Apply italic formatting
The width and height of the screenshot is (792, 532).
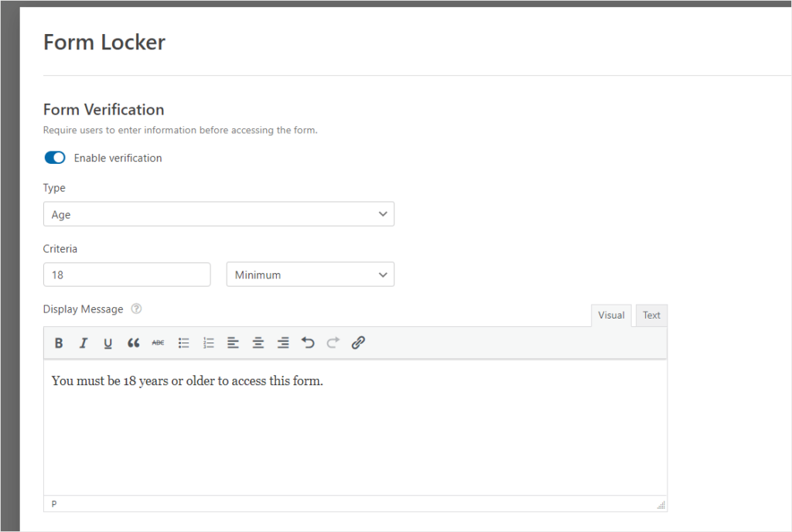[x=84, y=343]
